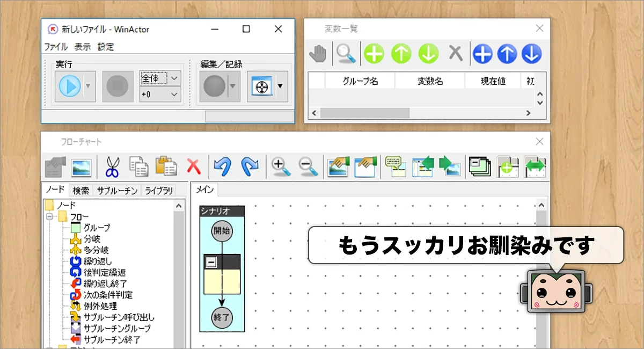Open the +0 speed combo box

(160, 94)
